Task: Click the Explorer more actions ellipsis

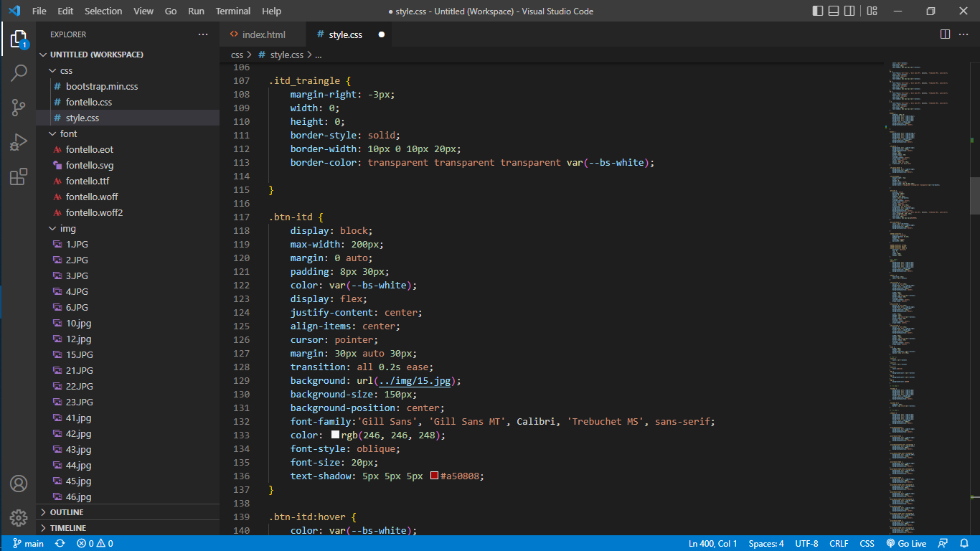Action: click(204, 34)
